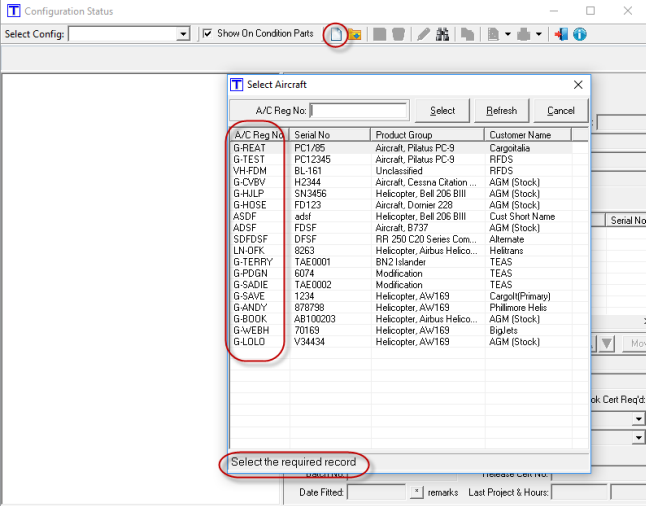646x506 pixels.
Task: Select the ASDF aircraft row
Action: pyautogui.click(x=401, y=216)
